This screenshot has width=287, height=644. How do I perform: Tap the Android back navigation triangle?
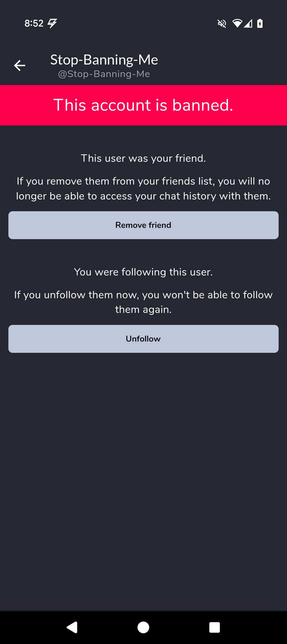point(72,627)
